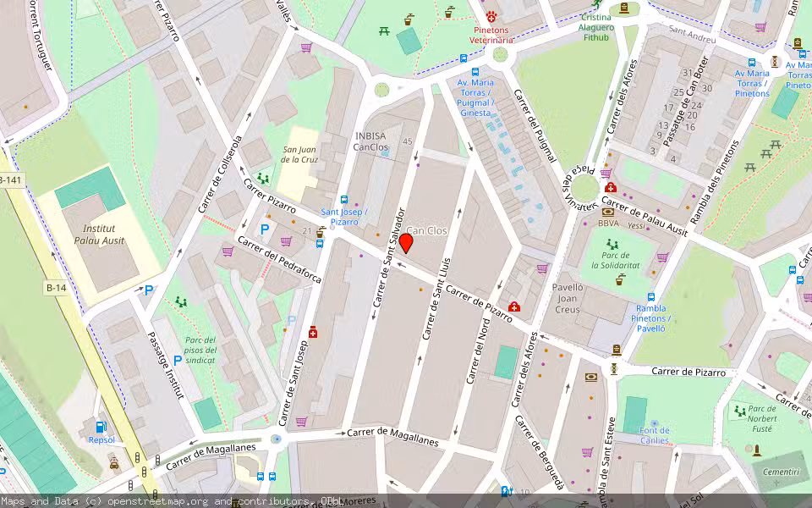The image size is (812, 508).
Task: Click the Pavelló Joan Creus label
Action: point(568,297)
